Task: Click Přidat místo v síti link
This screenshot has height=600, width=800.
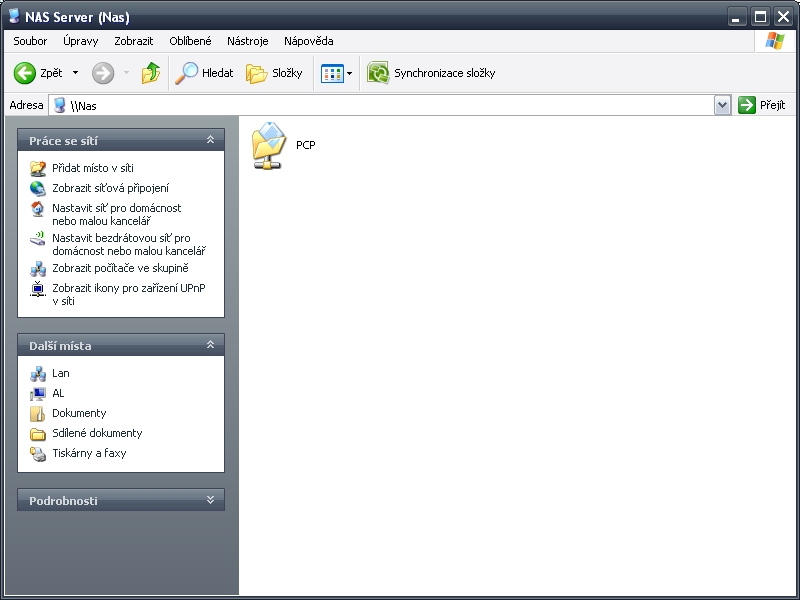Action: click(x=93, y=168)
